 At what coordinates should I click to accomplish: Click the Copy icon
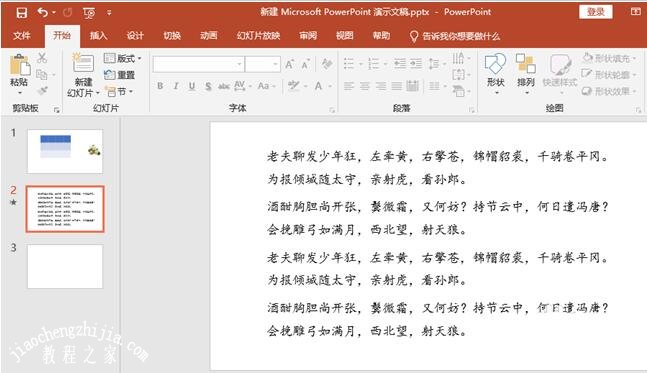point(42,74)
